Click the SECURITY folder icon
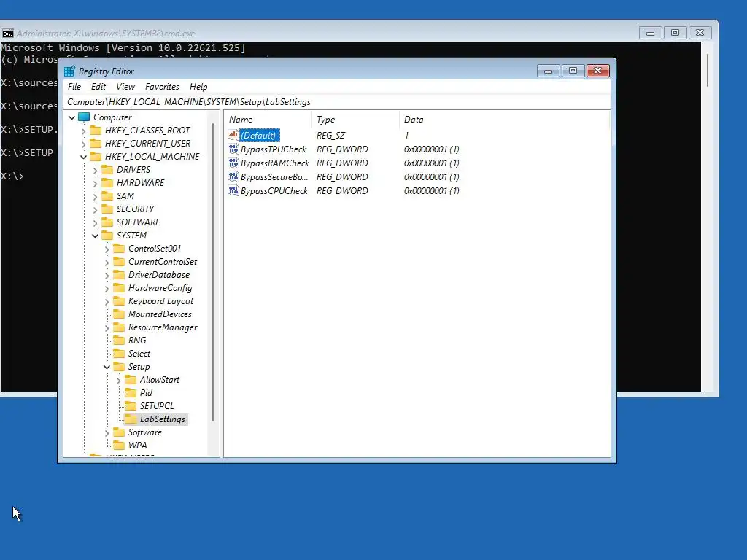The height and width of the screenshot is (560, 747). [108, 209]
